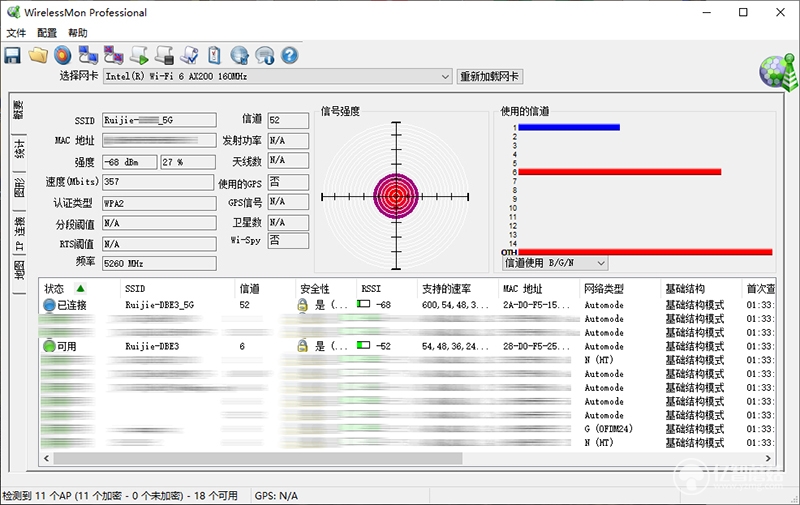Click the scroll with blue checkmark icon
Viewport: 800px width, 505px height.
click(x=189, y=55)
